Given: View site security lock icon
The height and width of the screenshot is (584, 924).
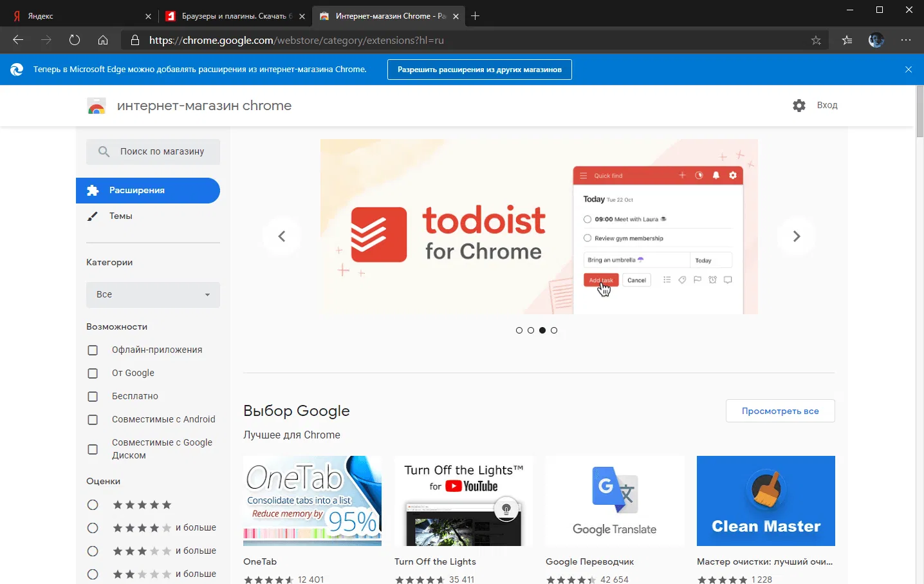Looking at the screenshot, I should tap(135, 40).
